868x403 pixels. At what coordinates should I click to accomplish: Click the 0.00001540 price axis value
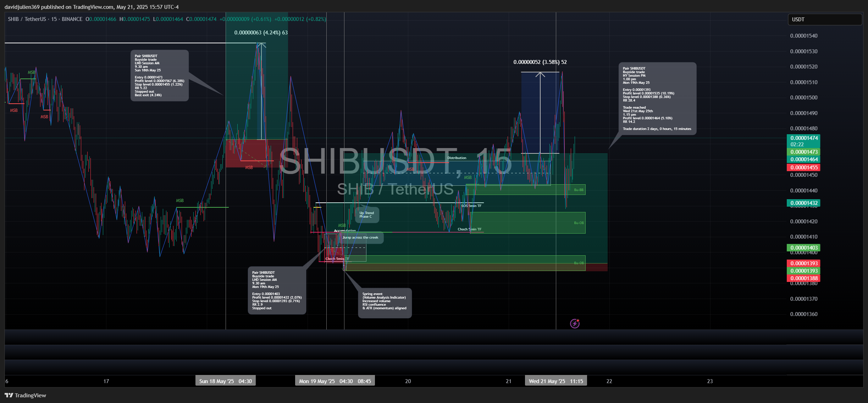pyautogui.click(x=804, y=36)
